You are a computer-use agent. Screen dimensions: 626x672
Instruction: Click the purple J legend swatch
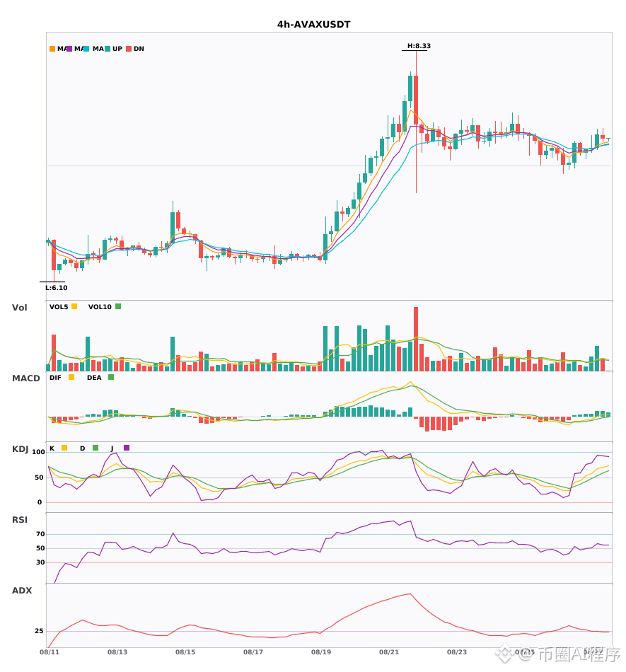[x=127, y=448]
